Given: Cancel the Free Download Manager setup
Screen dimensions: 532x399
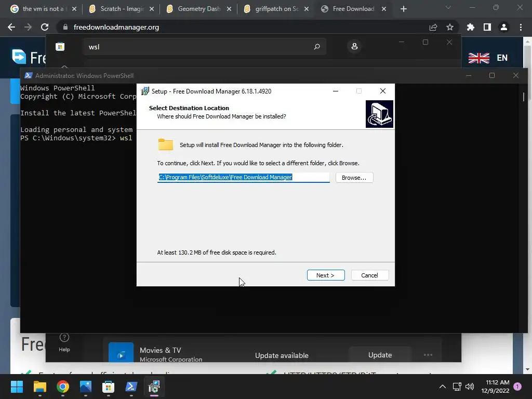Looking at the screenshot, I should [369, 275].
